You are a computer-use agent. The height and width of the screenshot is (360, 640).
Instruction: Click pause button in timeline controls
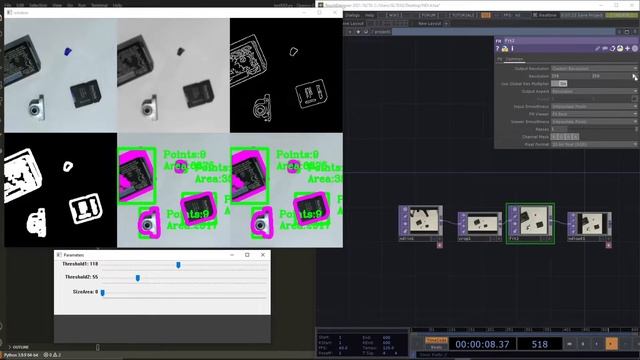(583, 344)
